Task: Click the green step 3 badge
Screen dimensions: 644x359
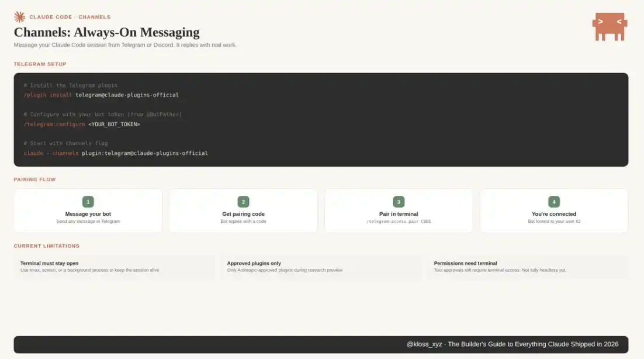Action: [x=399, y=202]
